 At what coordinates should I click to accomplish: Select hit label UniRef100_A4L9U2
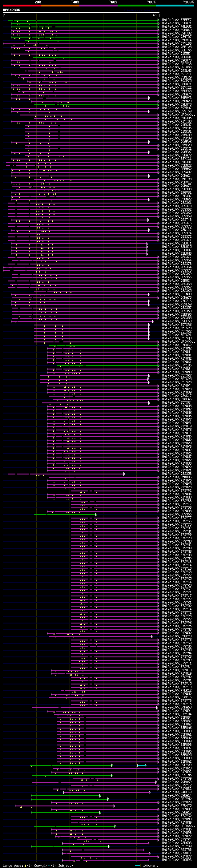pyautogui.click(x=177, y=26)
